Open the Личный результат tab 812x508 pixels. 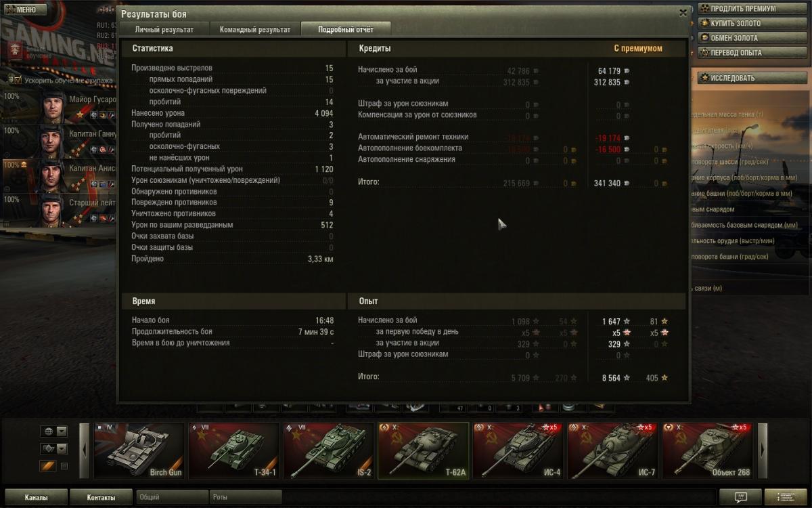(164, 29)
